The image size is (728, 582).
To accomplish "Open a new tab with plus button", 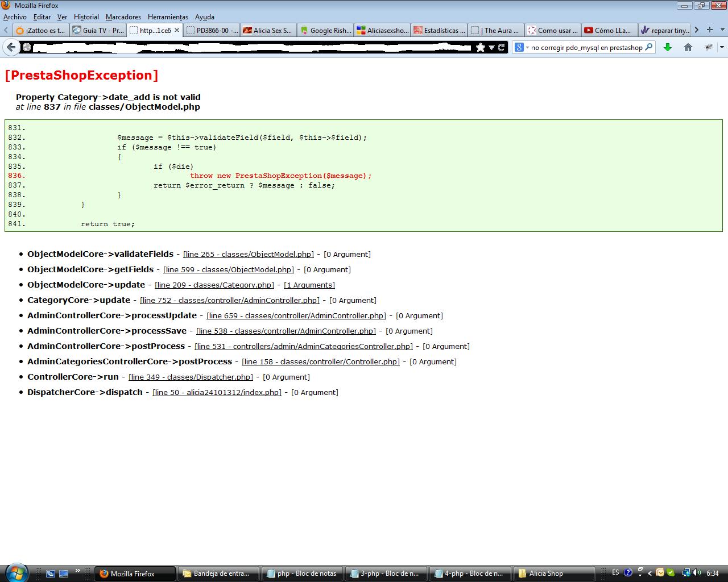I will [x=709, y=30].
